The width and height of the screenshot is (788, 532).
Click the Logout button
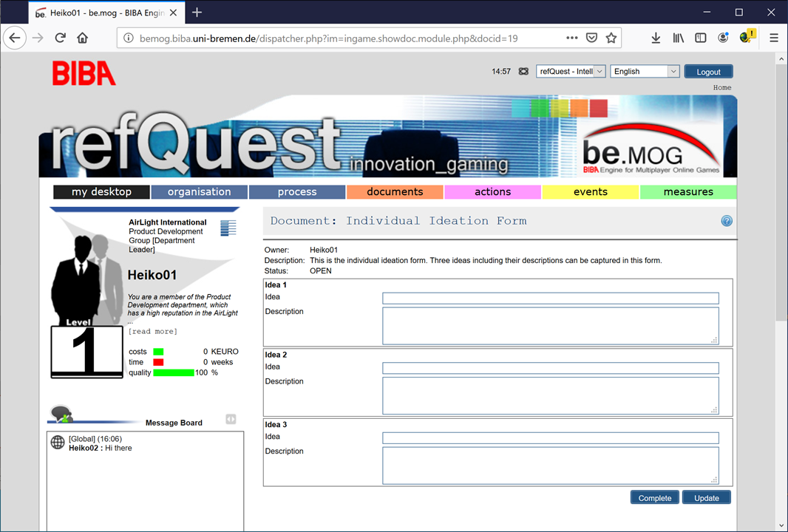click(709, 72)
